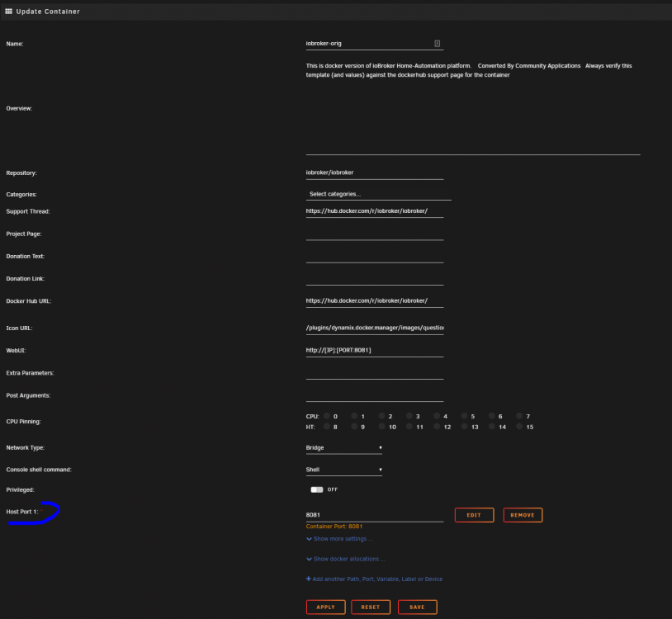This screenshot has height=619, width=672.
Task: Focus the Repository input field
Action: [375, 172]
